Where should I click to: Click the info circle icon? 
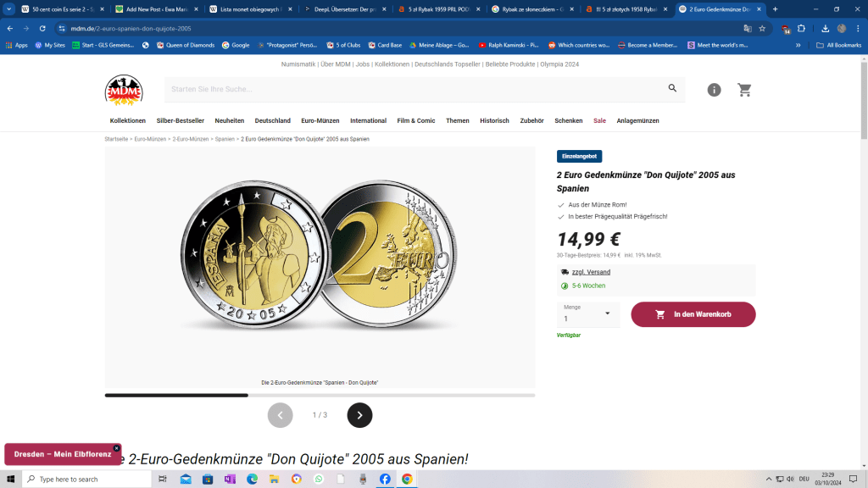click(x=714, y=90)
